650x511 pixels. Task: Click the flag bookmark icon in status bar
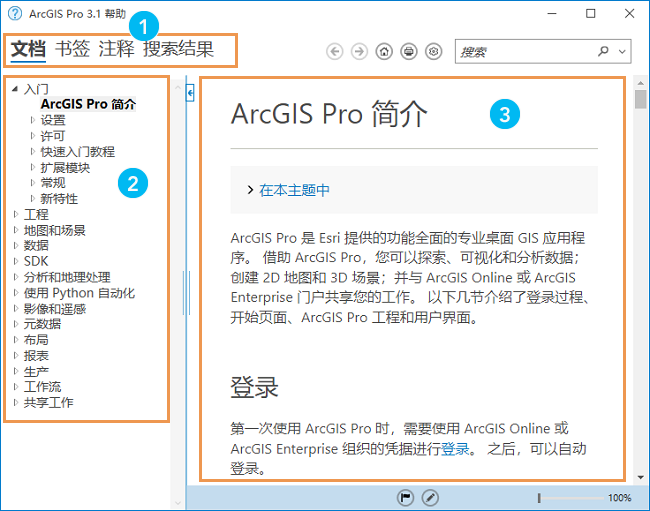[x=406, y=497]
